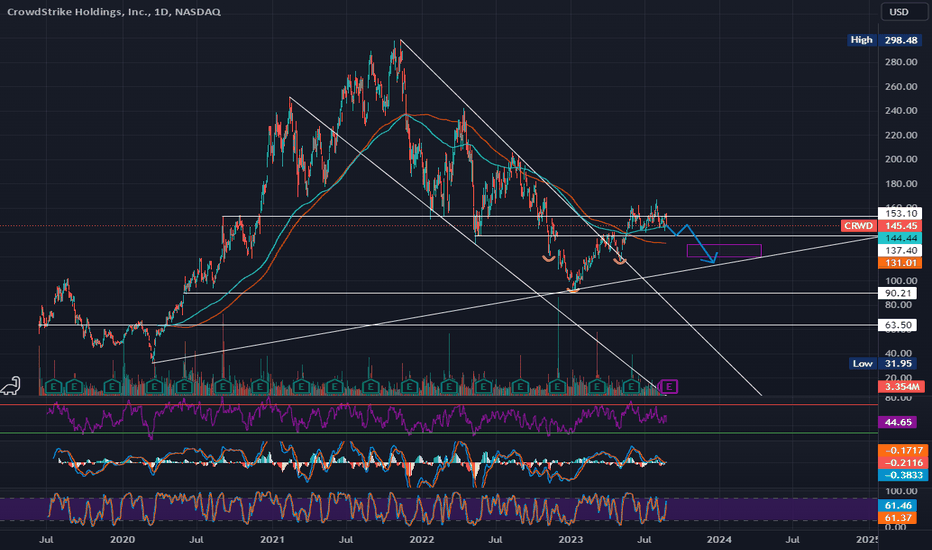Click the 220.00 price axis label
Screen dimensions: 932x550
tap(901, 135)
